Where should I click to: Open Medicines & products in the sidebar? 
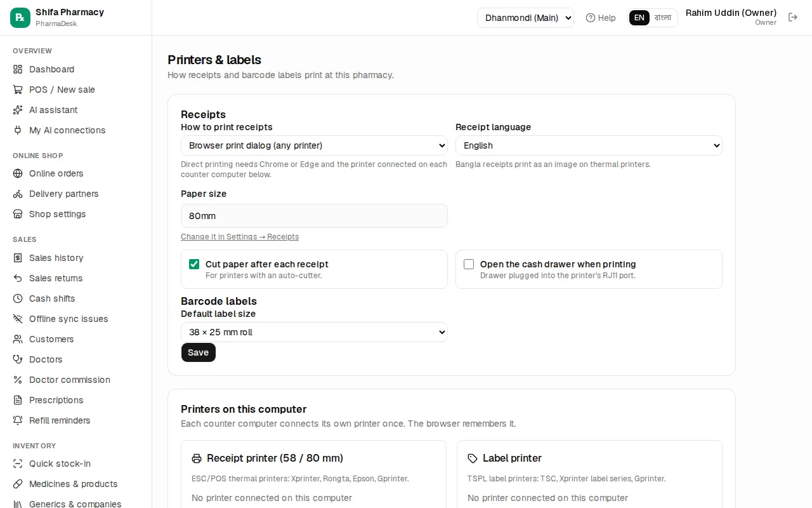coord(73,484)
